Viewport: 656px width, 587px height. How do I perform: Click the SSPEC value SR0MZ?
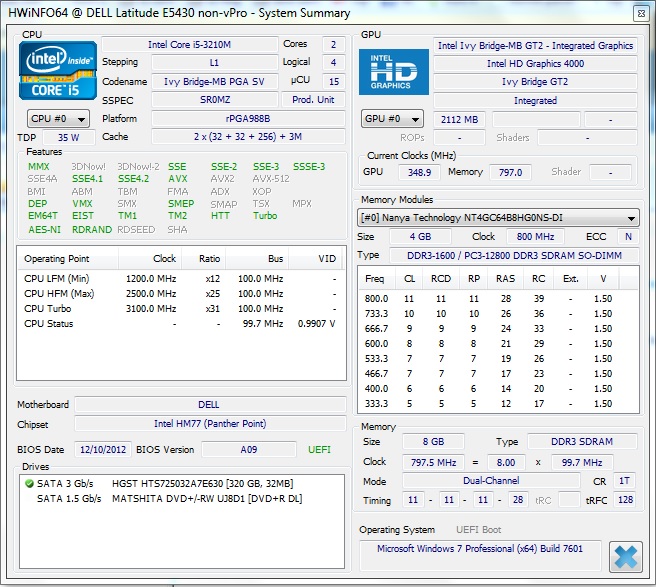point(215,100)
